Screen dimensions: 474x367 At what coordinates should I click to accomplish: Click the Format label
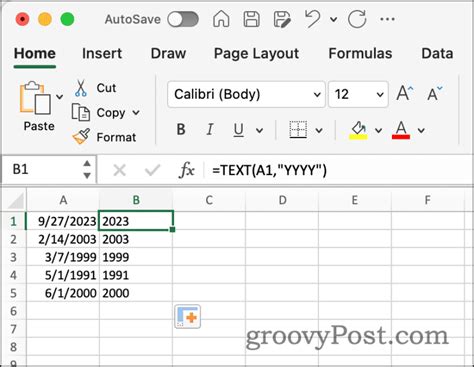point(116,137)
